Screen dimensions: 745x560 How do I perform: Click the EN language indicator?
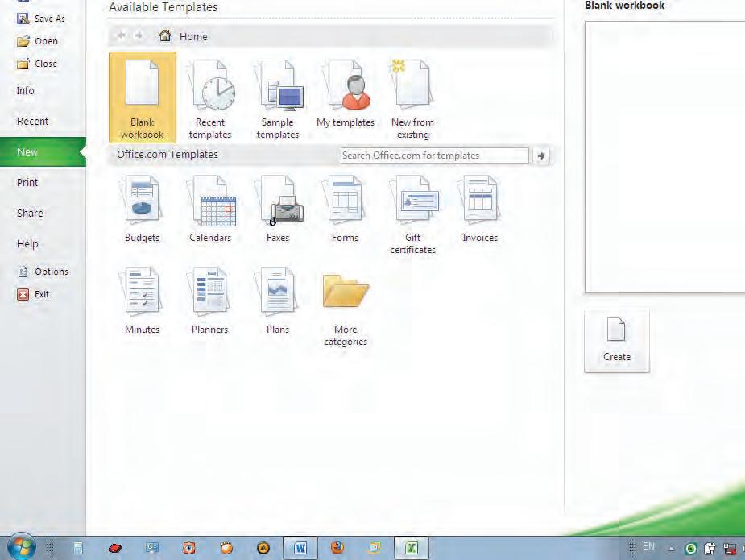pyautogui.click(x=648, y=546)
